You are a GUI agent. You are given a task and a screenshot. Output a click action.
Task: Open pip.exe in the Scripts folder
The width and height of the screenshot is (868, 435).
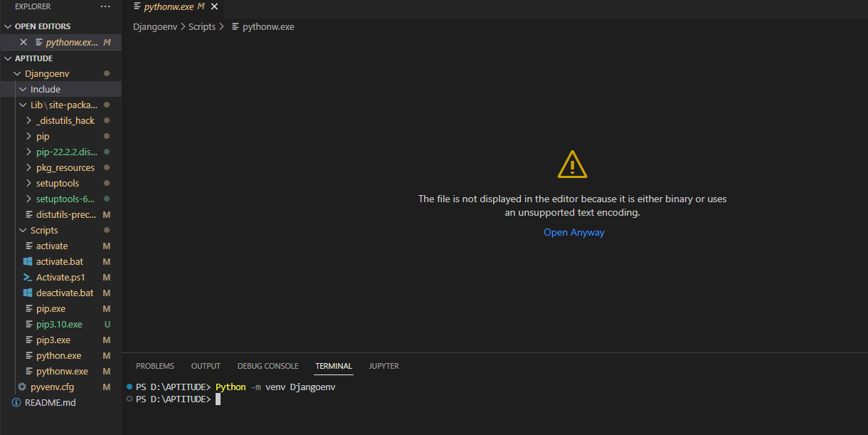(x=51, y=308)
